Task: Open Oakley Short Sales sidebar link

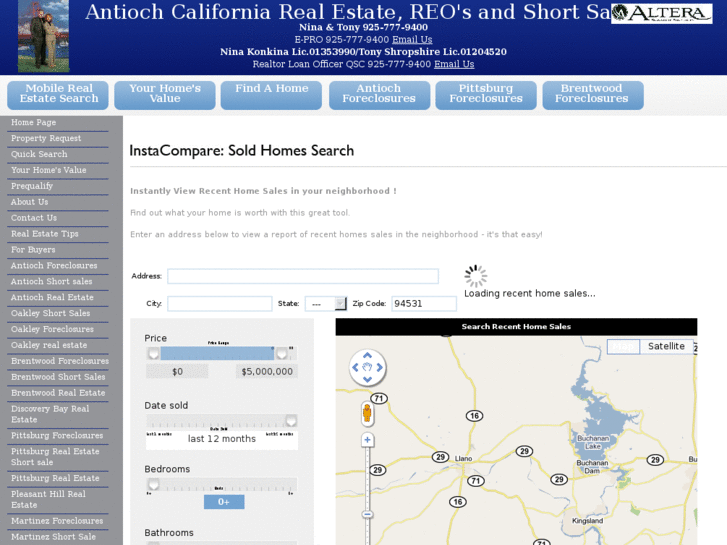Action: 51,313
